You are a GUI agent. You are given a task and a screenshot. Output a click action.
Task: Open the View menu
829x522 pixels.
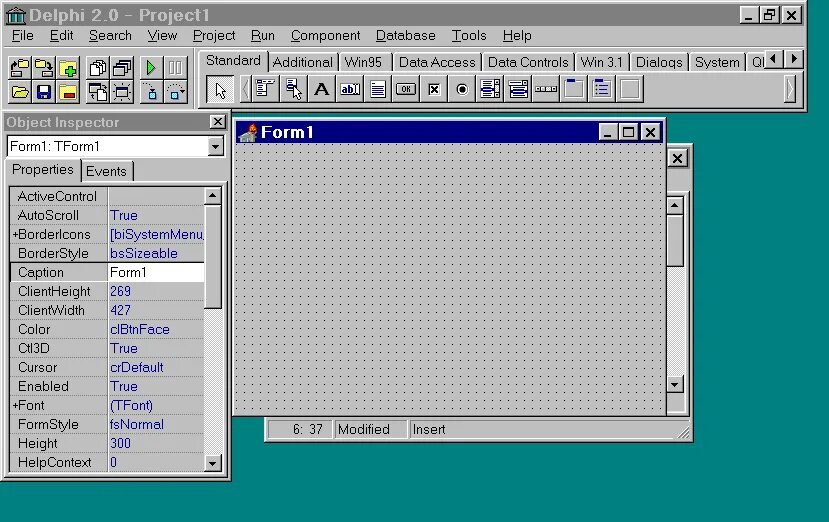[x=162, y=35]
